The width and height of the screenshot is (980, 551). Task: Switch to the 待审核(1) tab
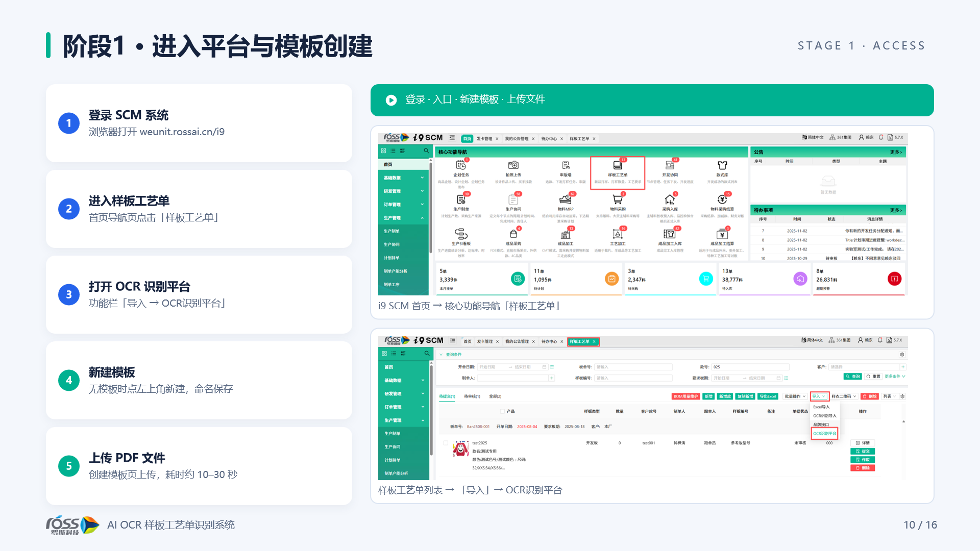pos(472,396)
